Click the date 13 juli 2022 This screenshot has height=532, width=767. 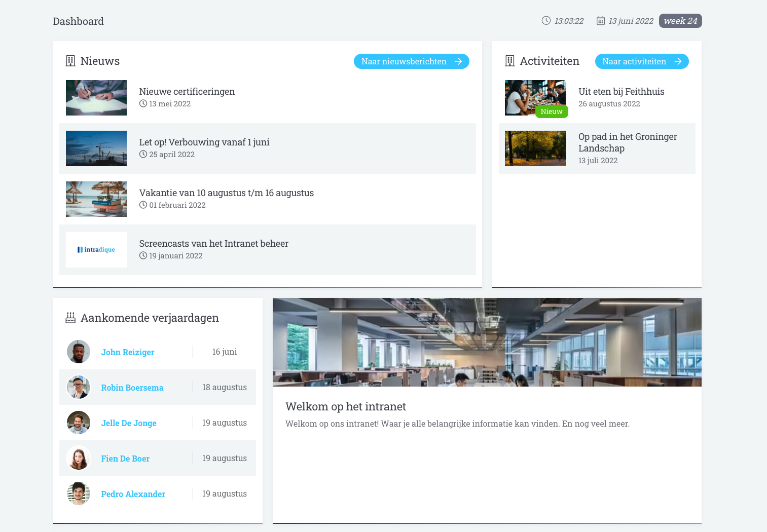click(x=598, y=161)
